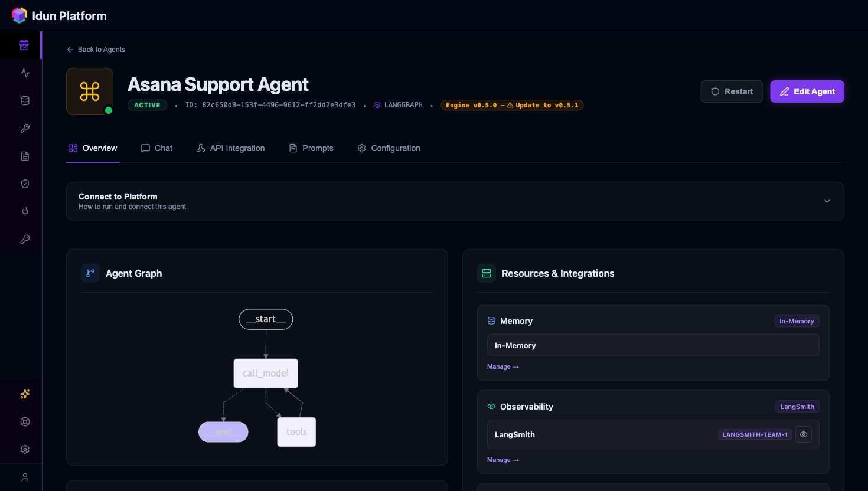Open the API Integration tab
The width and height of the screenshot is (868, 491).
point(230,148)
